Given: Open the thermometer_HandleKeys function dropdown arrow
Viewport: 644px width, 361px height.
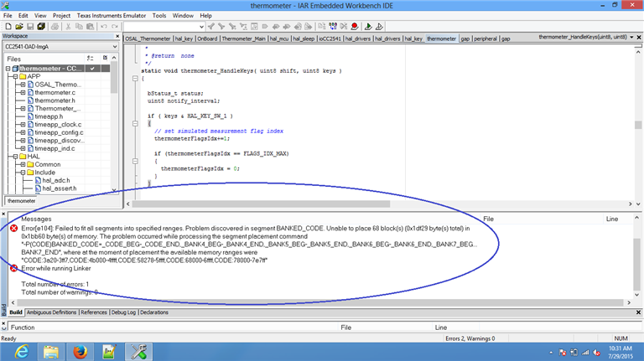Looking at the screenshot, I should (631, 38).
